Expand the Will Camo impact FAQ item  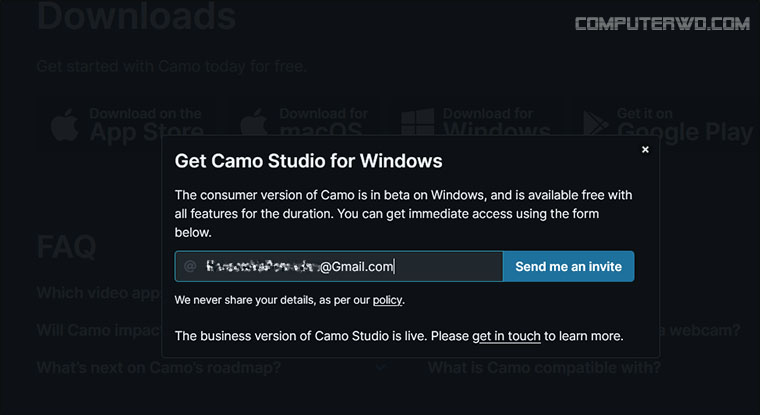pos(99,330)
